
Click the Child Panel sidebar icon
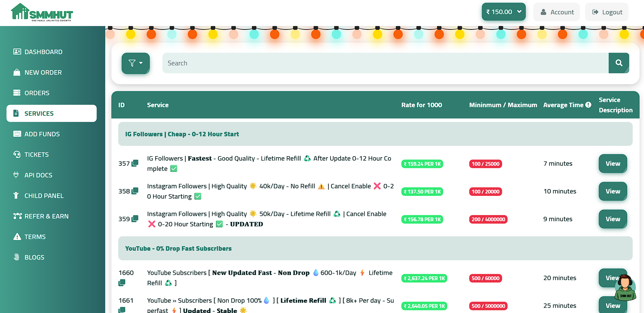pos(17,196)
